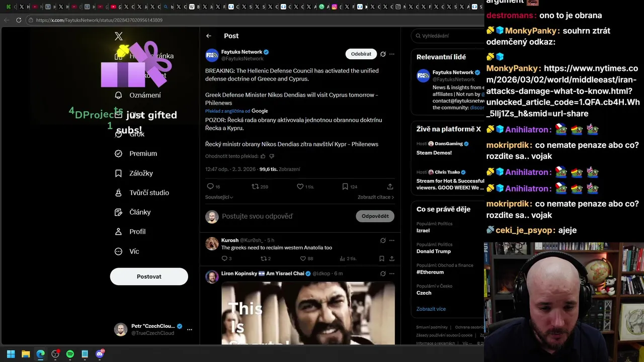The height and width of the screenshot is (362, 644).
Task: Open more options on Kurosh's reply
Action: tap(392, 240)
